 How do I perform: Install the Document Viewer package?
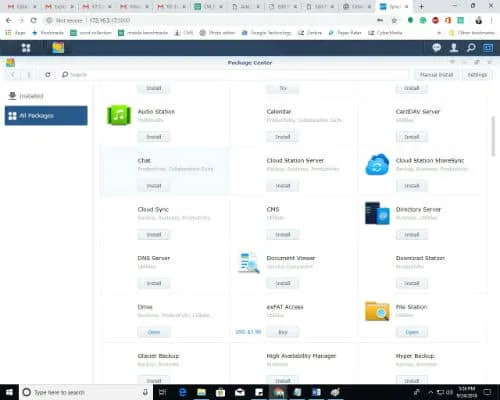283,283
